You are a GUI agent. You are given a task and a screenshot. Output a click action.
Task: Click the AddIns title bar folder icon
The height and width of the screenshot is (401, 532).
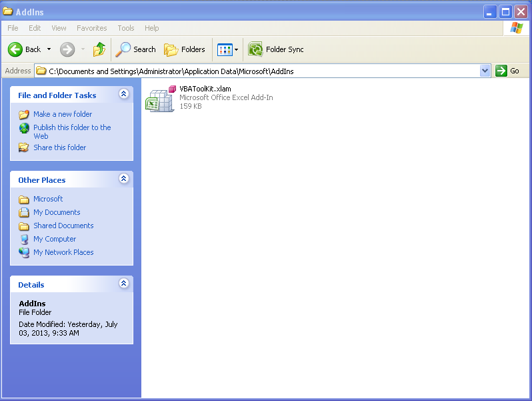pyautogui.click(x=8, y=11)
